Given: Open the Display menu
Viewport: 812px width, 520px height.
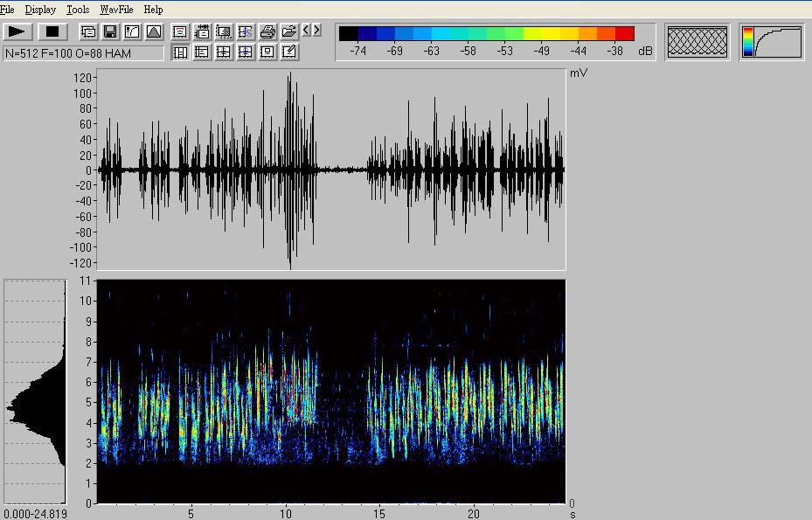Looking at the screenshot, I should click(x=40, y=10).
